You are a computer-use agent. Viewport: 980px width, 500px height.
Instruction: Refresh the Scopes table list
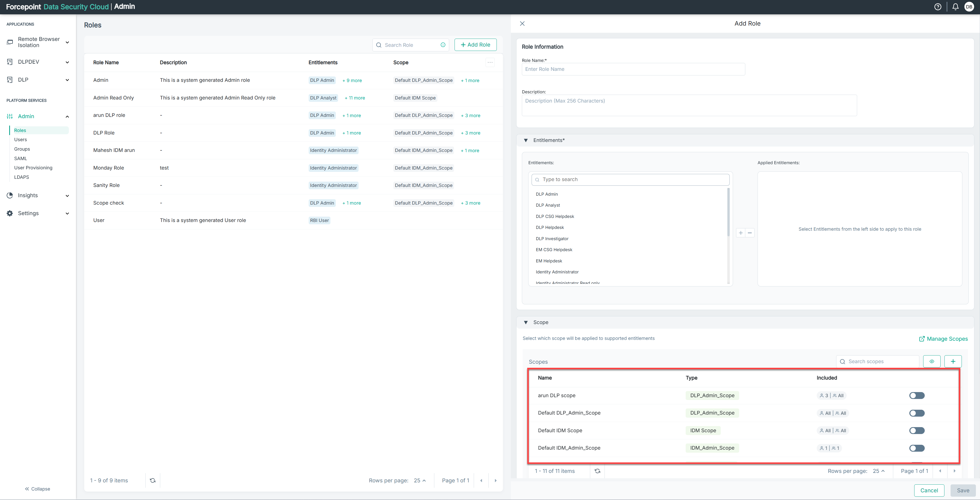(597, 471)
